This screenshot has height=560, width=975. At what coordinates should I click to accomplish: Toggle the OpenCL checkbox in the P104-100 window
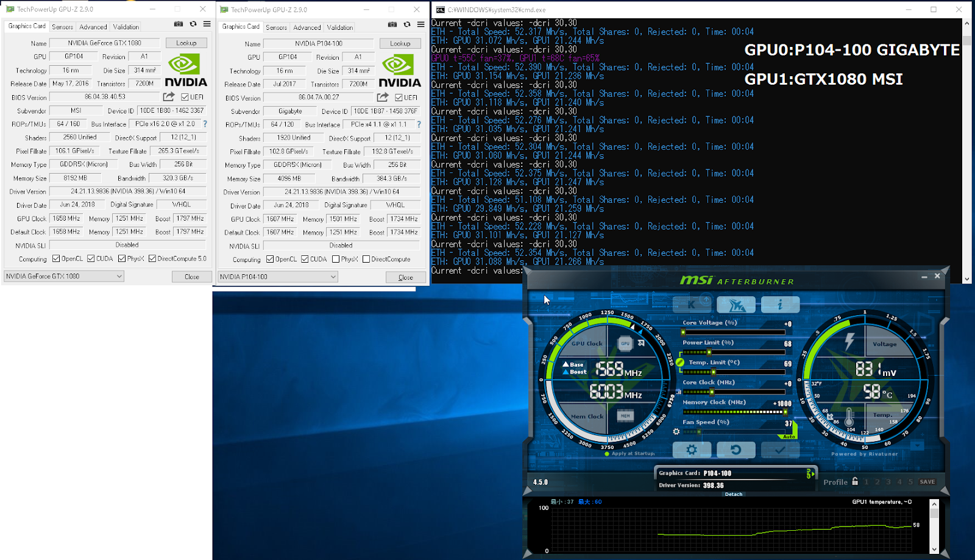[x=269, y=259]
